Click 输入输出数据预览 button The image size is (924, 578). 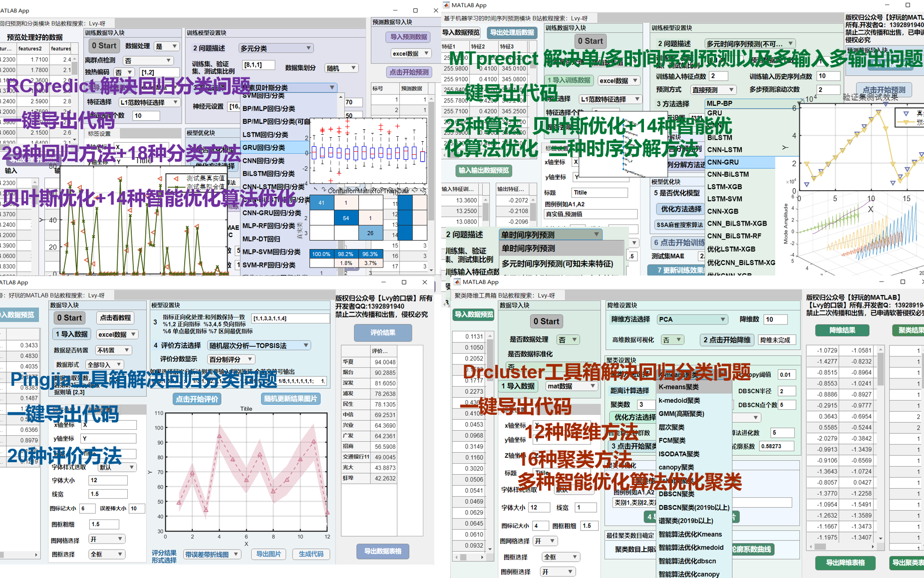(484, 171)
